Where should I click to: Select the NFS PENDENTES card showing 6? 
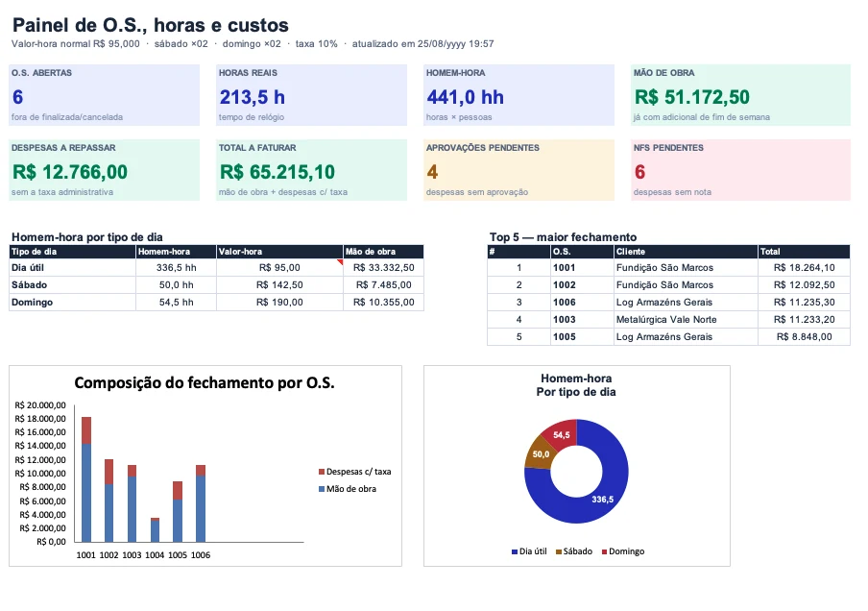point(740,170)
